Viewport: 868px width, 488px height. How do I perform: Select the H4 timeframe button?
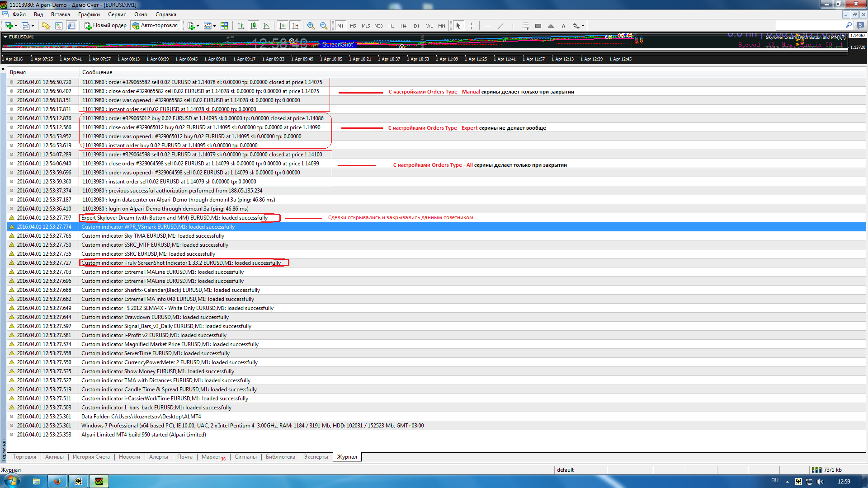404,26
